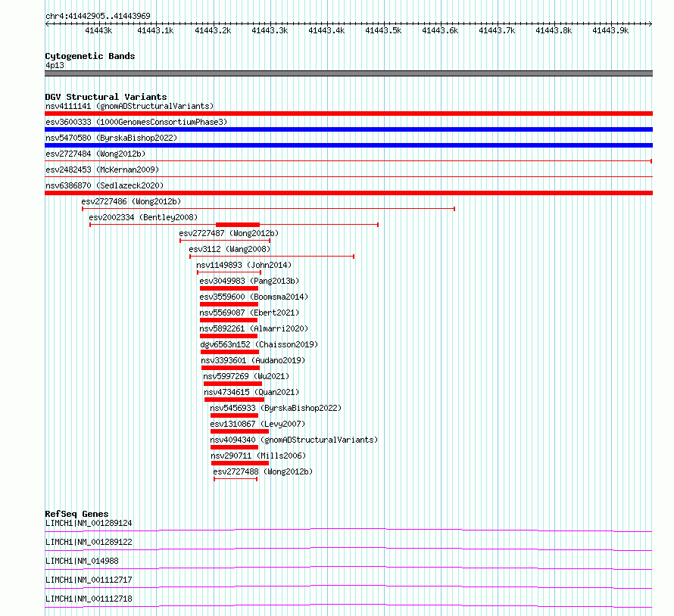Click esv2002334 (Bentley2008) variant label
Image resolution: width=674 pixels, height=616 pixels.
pos(143,217)
